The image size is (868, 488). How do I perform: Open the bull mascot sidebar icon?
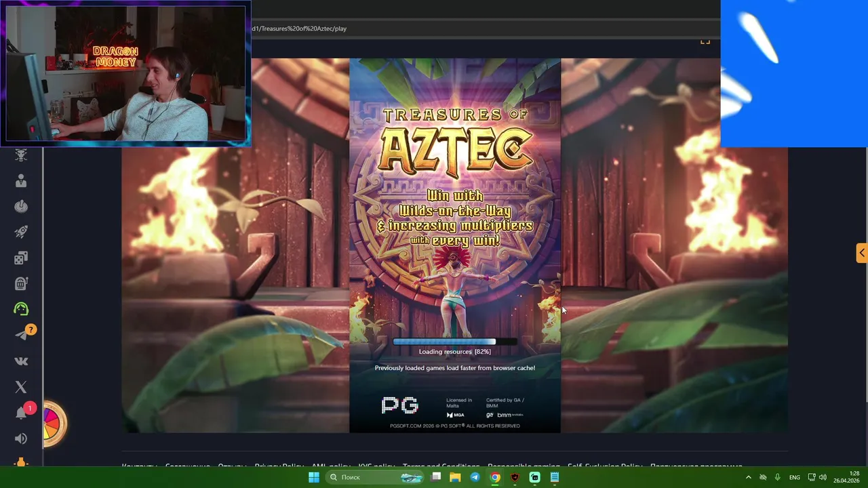coord(21,155)
